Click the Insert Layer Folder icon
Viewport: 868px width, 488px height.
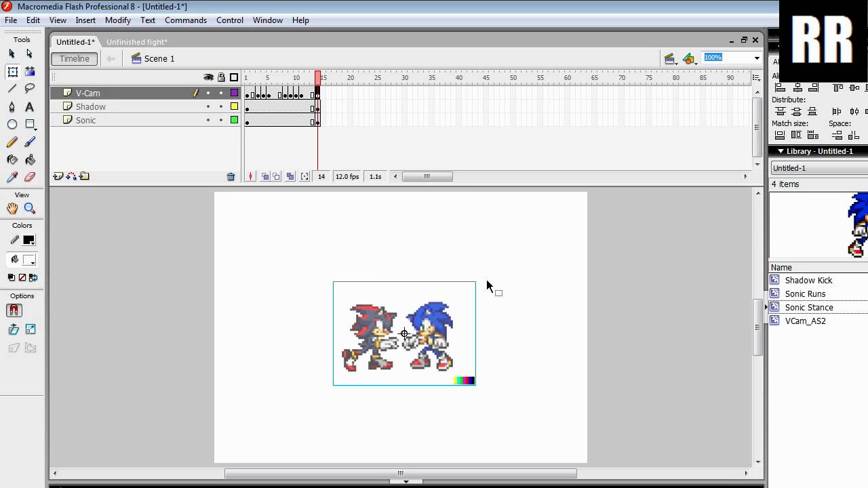[84, 176]
